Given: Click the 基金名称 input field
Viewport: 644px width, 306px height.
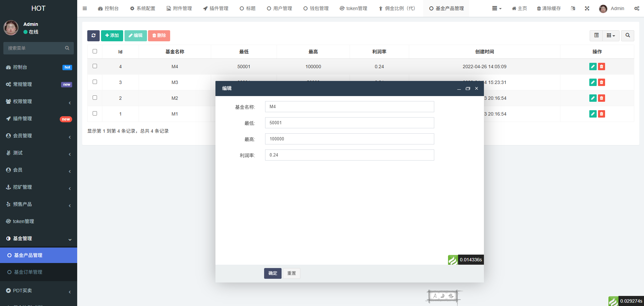Looking at the screenshot, I should pos(349,107).
